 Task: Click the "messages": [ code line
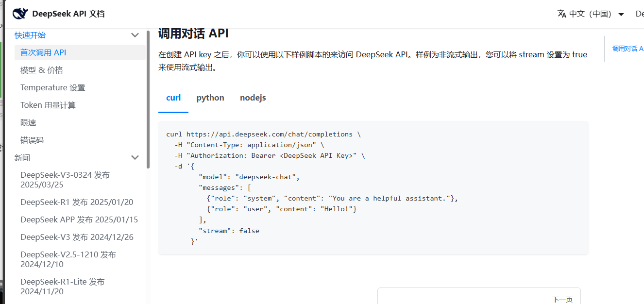(x=224, y=187)
